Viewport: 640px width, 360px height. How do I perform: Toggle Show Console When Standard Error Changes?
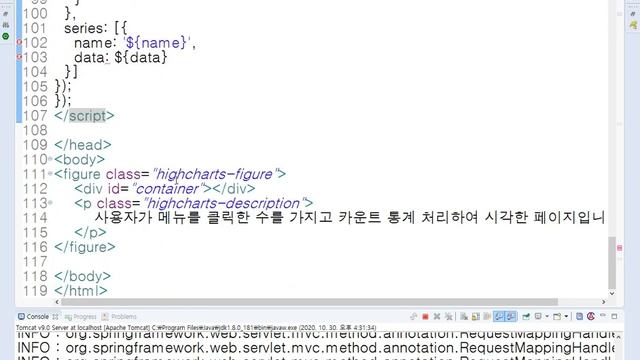tap(511, 316)
